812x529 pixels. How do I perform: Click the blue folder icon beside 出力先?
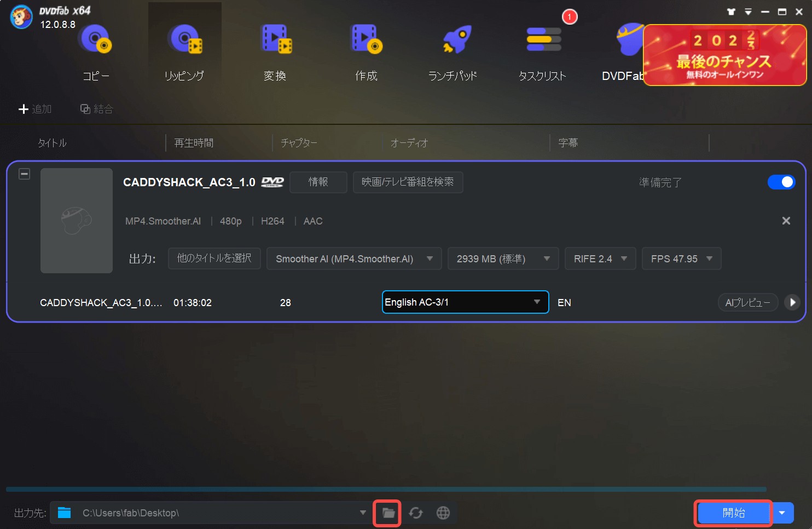click(65, 513)
